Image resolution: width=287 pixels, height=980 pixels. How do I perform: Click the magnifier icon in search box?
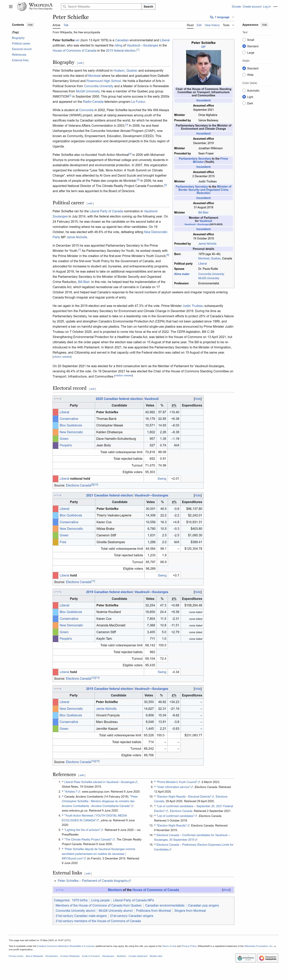coord(65,6)
